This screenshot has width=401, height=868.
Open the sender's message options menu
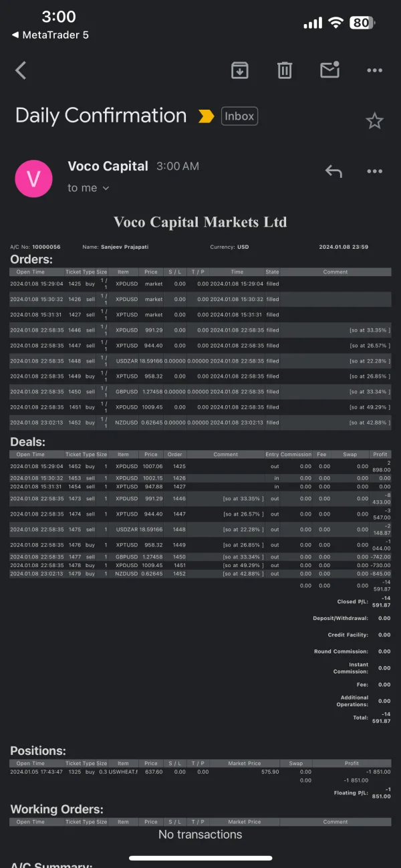click(374, 172)
